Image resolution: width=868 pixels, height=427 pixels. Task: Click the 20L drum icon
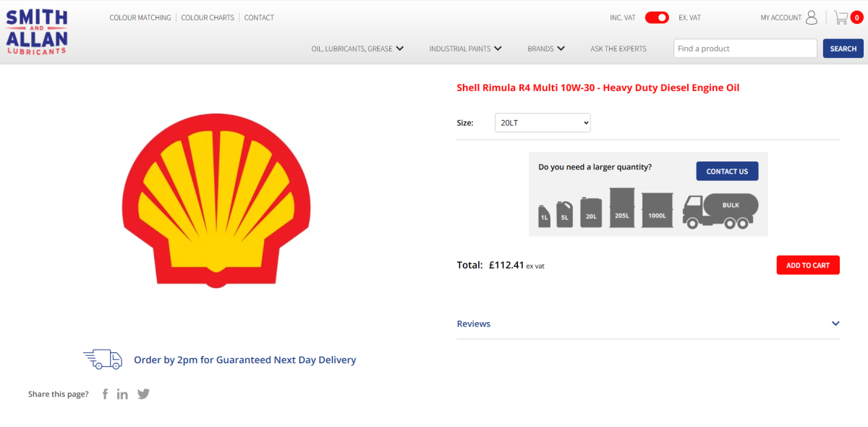click(591, 212)
